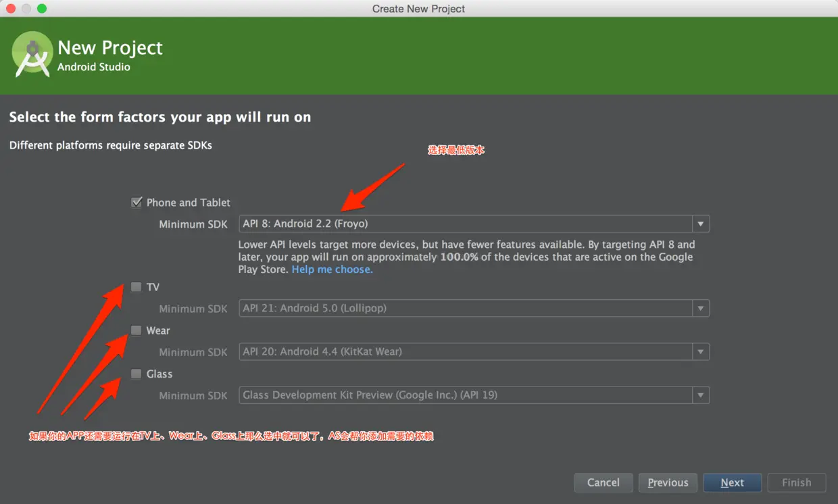Go back with the Previous button

point(668,482)
